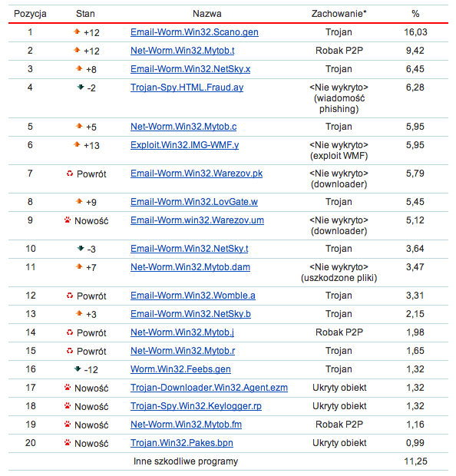
Task: Click the red return icon in row 7
Action: (70, 174)
